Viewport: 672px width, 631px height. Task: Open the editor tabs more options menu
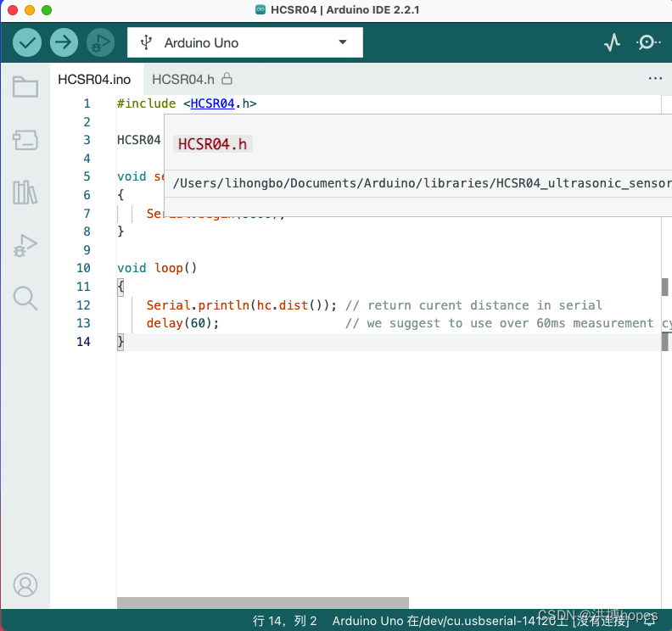click(655, 78)
